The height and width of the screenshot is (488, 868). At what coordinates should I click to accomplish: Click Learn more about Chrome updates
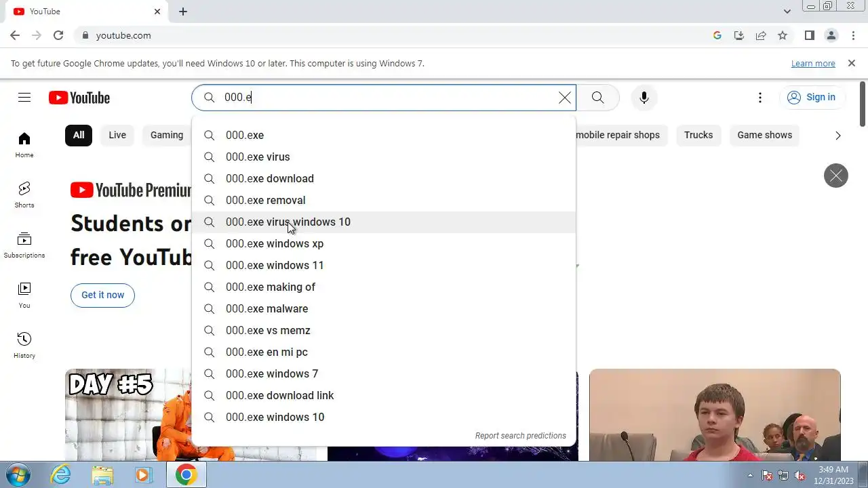(813, 63)
